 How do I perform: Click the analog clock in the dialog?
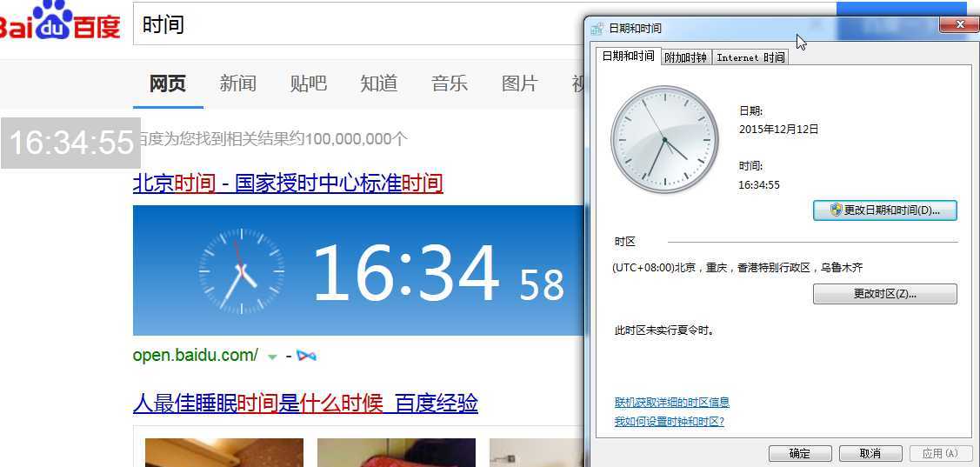coord(664,139)
